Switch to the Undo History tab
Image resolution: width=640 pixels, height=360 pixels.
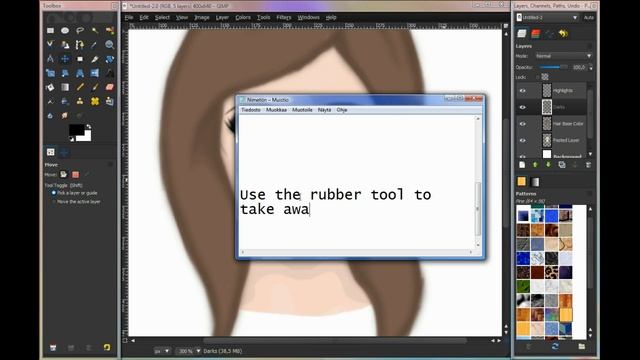tap(564, 33)
